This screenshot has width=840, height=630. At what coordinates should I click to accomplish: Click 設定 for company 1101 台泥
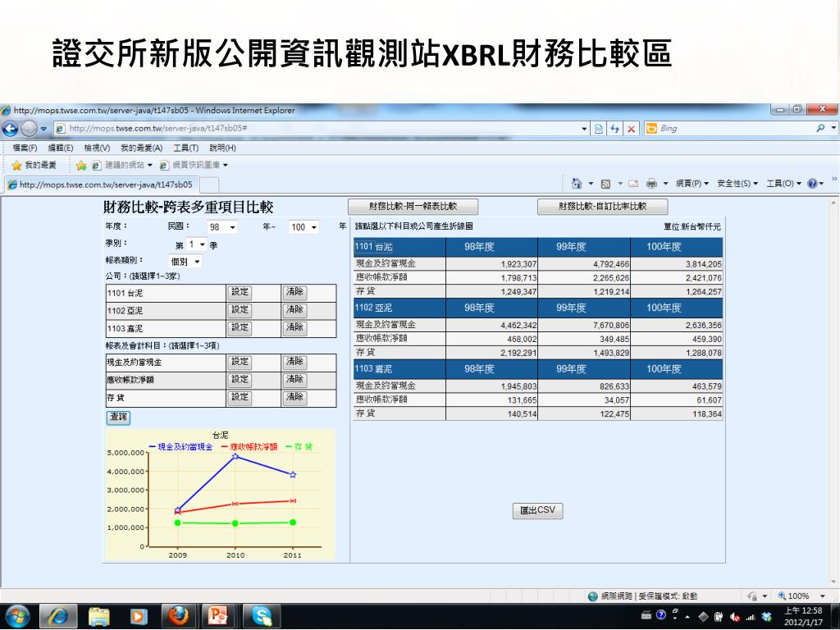[x=240, y=293]
